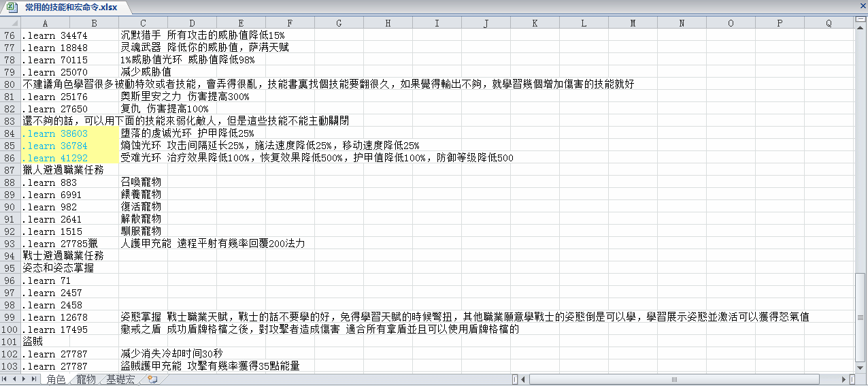Select column header M
This screenshot has height=386, width=868.
click(633, 23)
